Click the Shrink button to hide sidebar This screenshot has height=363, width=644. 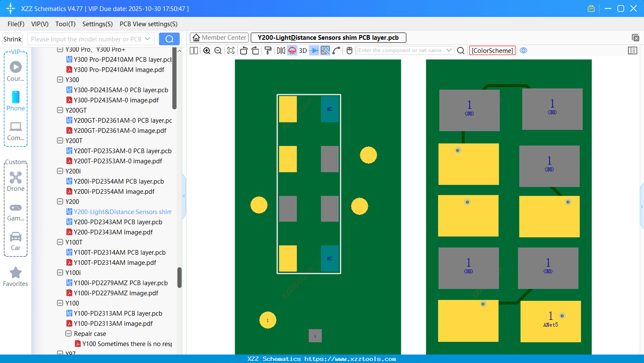click(x=12, y=38)
